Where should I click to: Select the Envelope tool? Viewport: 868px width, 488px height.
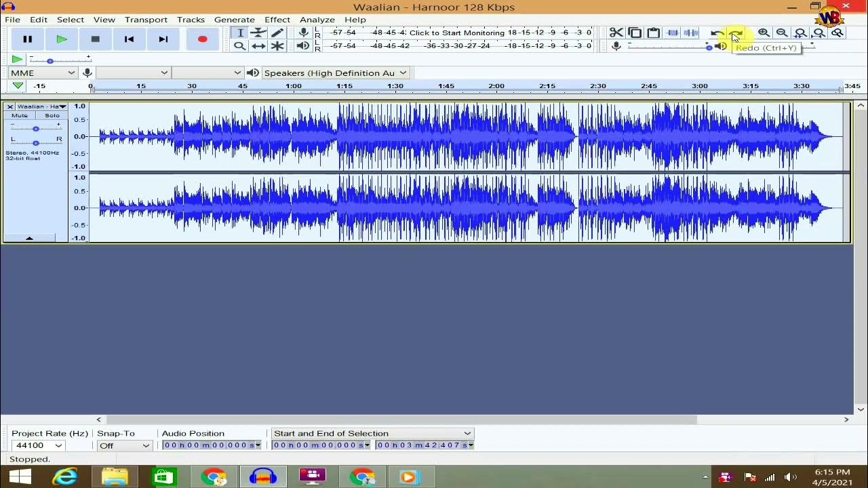coord(258,33)
